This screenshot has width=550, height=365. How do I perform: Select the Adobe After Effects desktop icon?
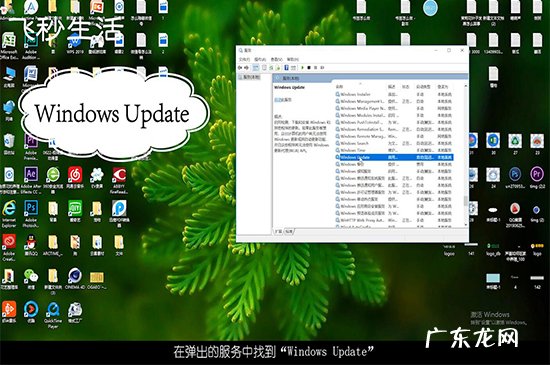pos(31,180)
